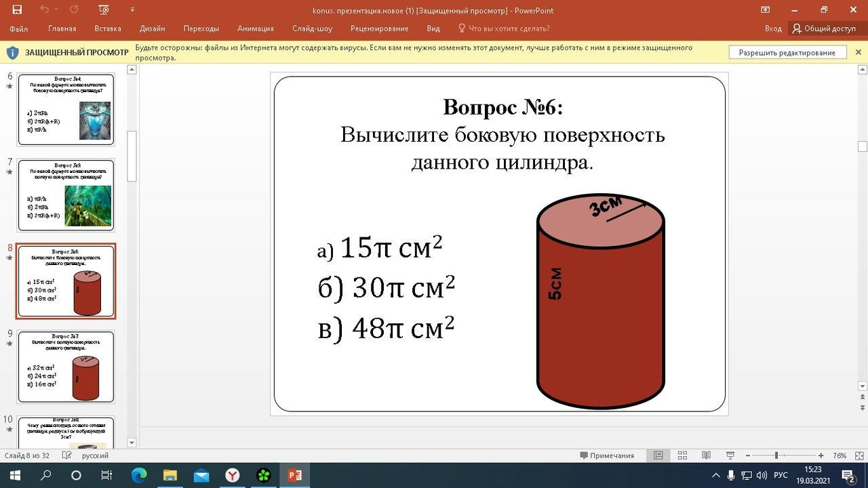Click 'Слайд 8 из 32' in the status bar
Image resolution: width=868 pixels, height=488 pixels.
[27, 455]
